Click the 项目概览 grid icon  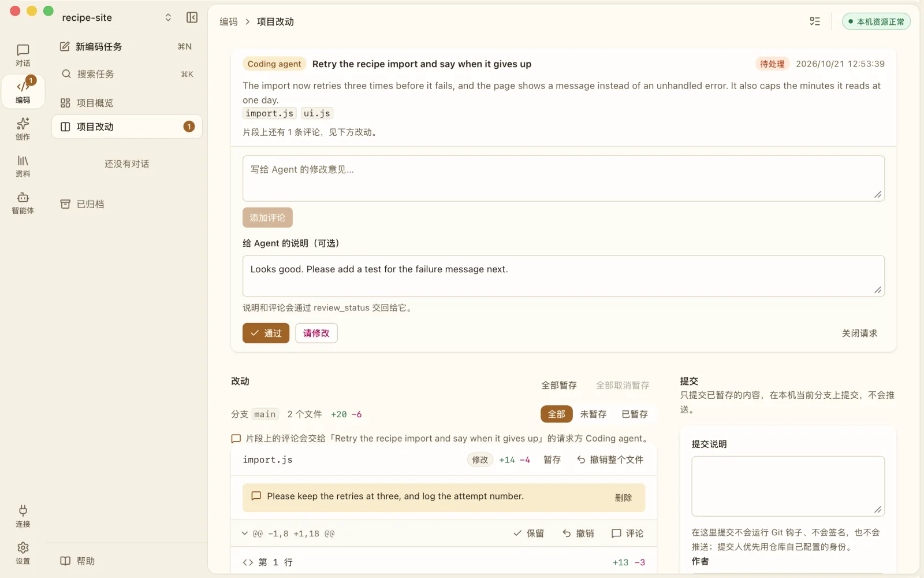tap(65, 103)
